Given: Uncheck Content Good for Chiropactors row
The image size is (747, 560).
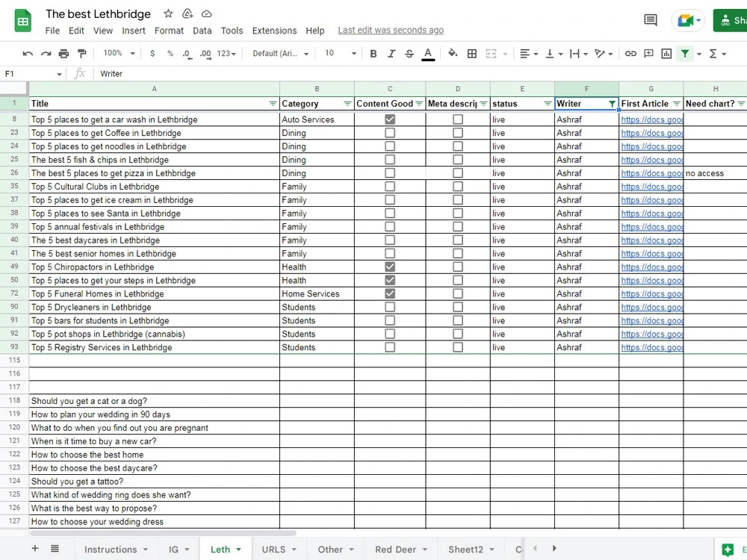Looking at the screenshot, I should pos(390,267).
